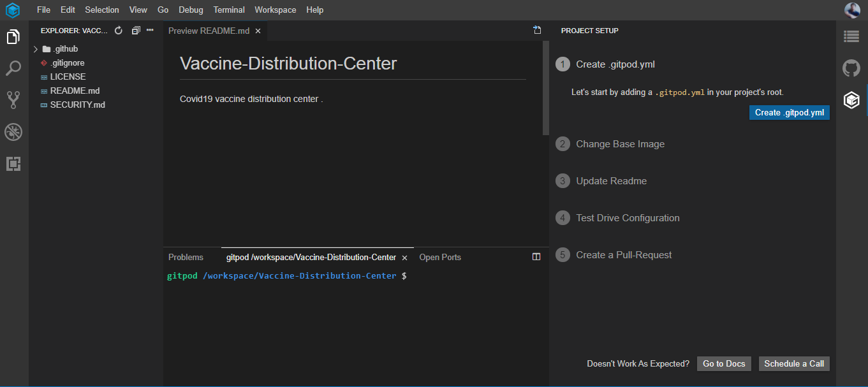
Task: Toggle the split terminal panel layout icon
Action: (x=536, y=257)
